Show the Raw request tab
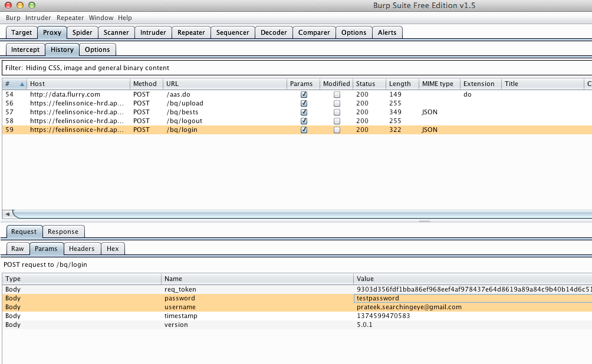592x364 pixels. (18, 249)
